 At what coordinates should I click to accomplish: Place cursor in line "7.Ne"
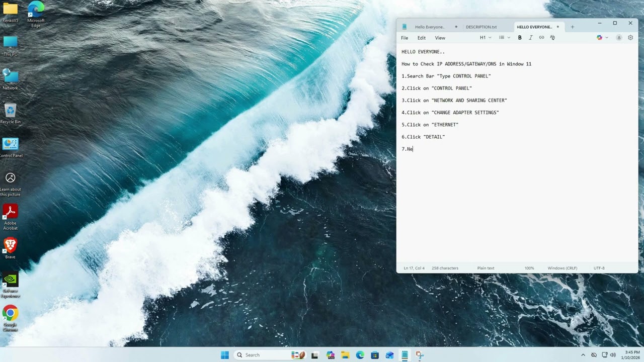[x=407, y=149]
